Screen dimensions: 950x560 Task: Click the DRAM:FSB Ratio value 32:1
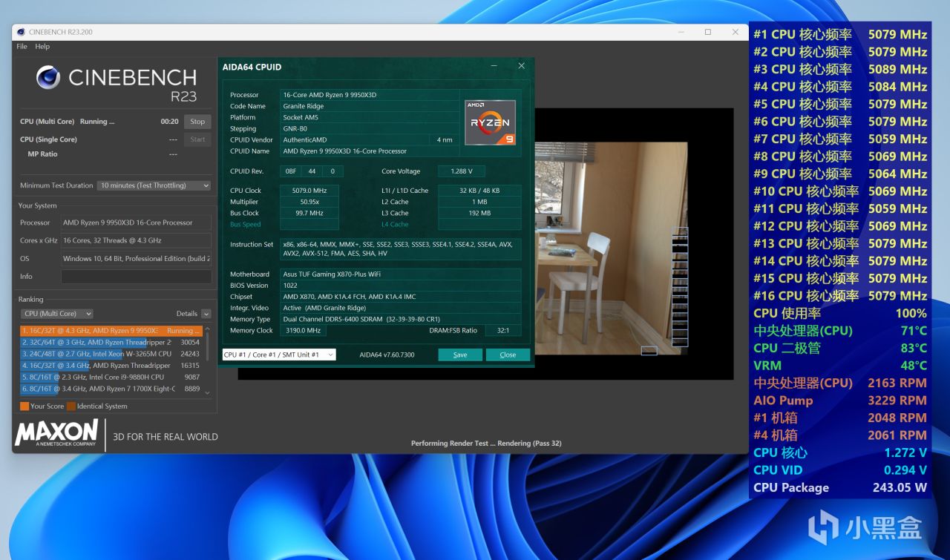(x=502, y=330)
